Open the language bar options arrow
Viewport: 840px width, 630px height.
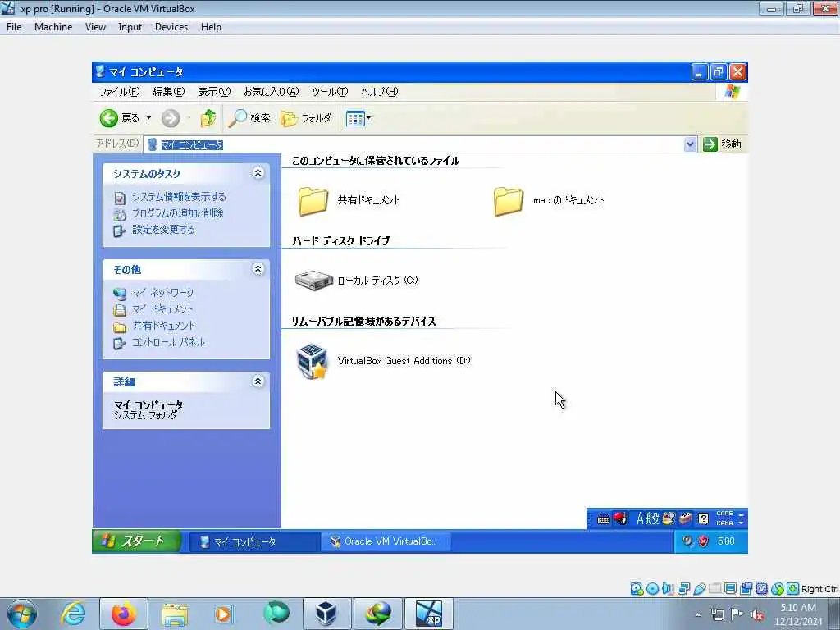pyautogui.click(x=742, y=523)
